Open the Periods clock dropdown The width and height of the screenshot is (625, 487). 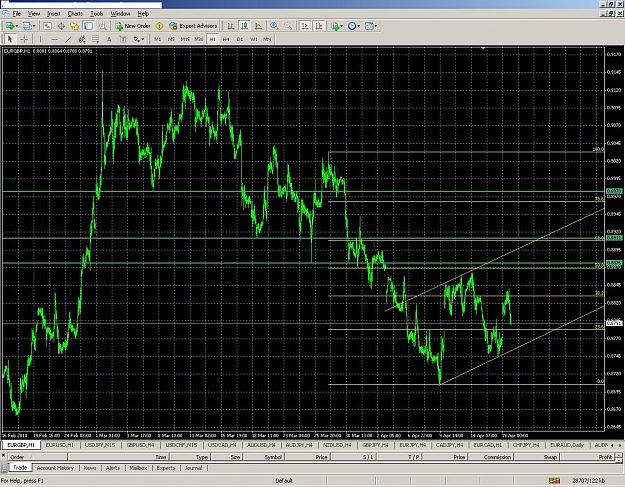354,26
